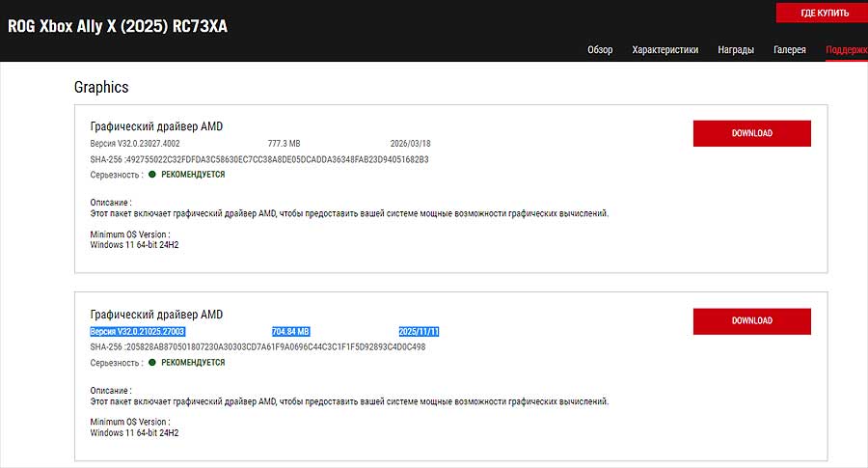
Task: Select the Поддержка tab
Action: pos(847,50)
